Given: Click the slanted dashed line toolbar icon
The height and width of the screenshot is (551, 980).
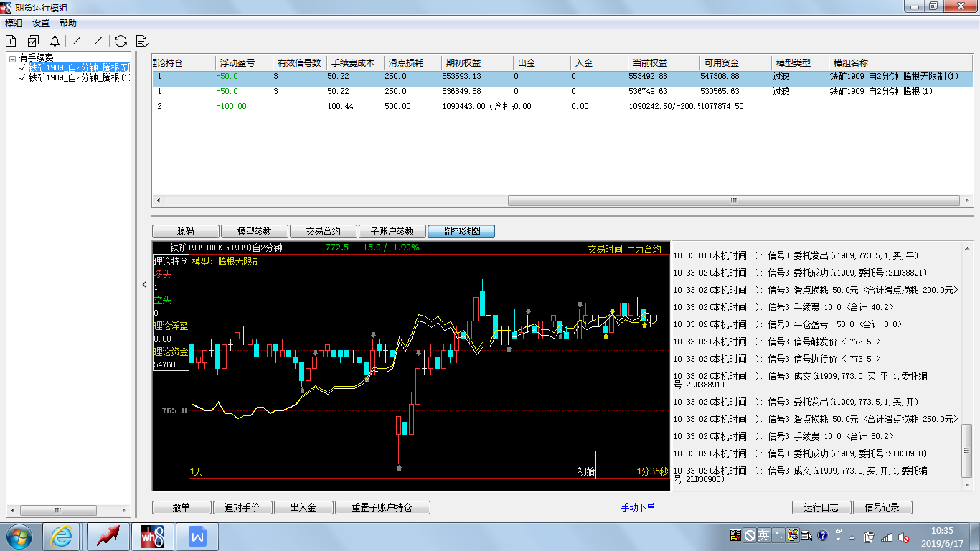Looking at the screenshot, I should [98, 41].
